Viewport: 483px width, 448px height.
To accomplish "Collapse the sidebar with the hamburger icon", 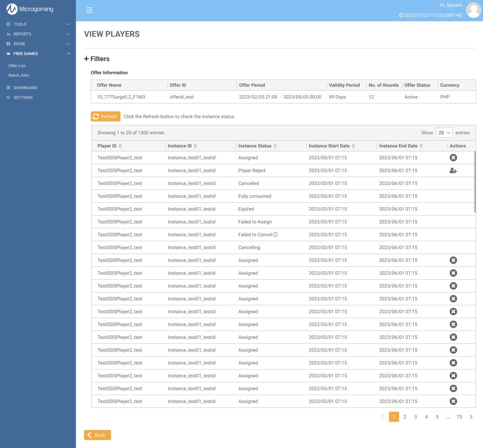I will [x=89, y=10].
